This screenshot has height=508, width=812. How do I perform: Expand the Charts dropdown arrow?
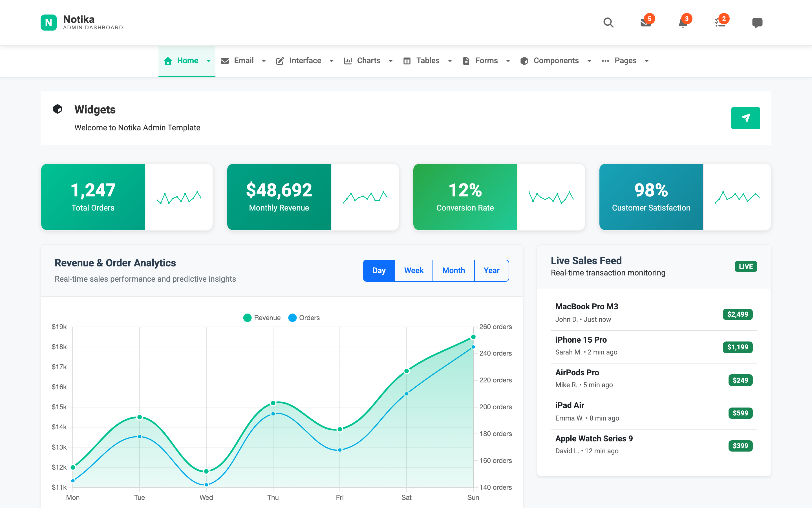click(390, 61)
